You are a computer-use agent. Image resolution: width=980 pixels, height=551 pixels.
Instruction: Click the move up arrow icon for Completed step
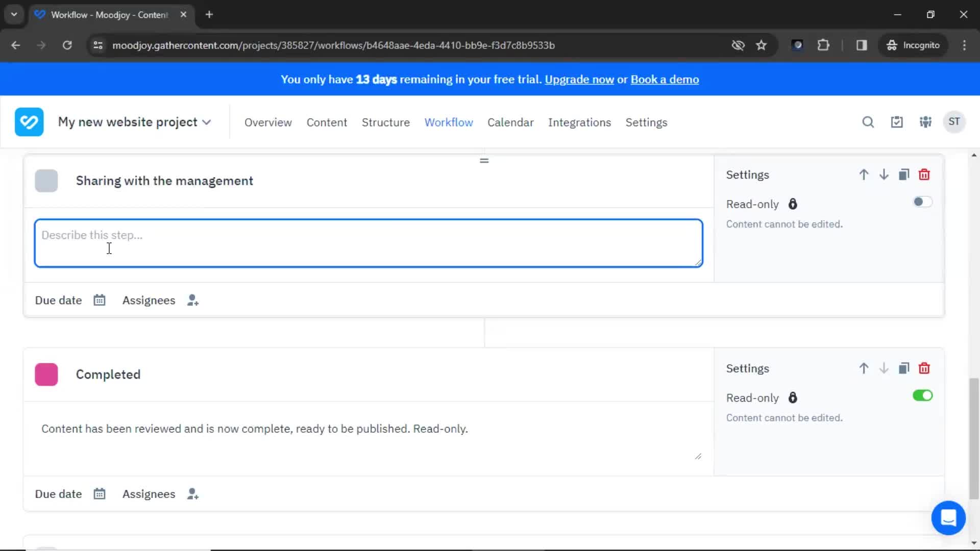coord(864,368)
